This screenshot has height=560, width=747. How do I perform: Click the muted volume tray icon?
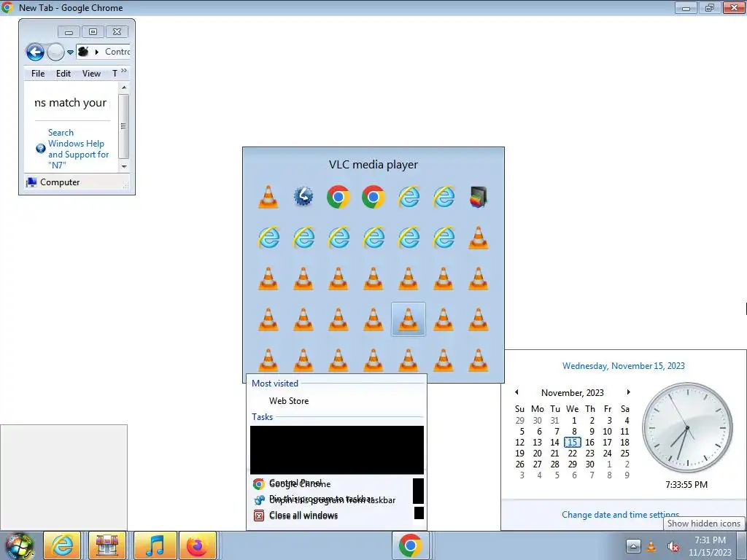coord(673,546)
